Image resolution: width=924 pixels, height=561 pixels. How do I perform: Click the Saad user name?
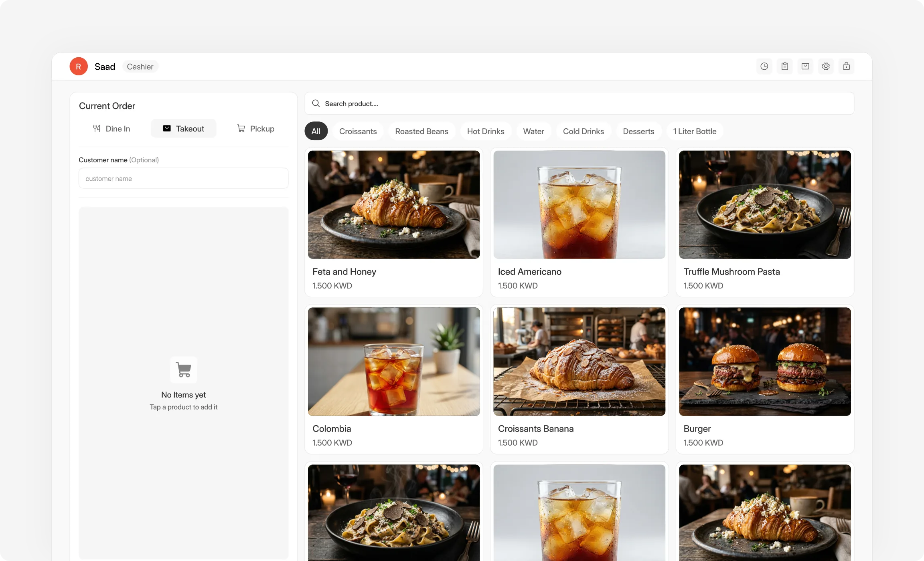coord(105,67)
